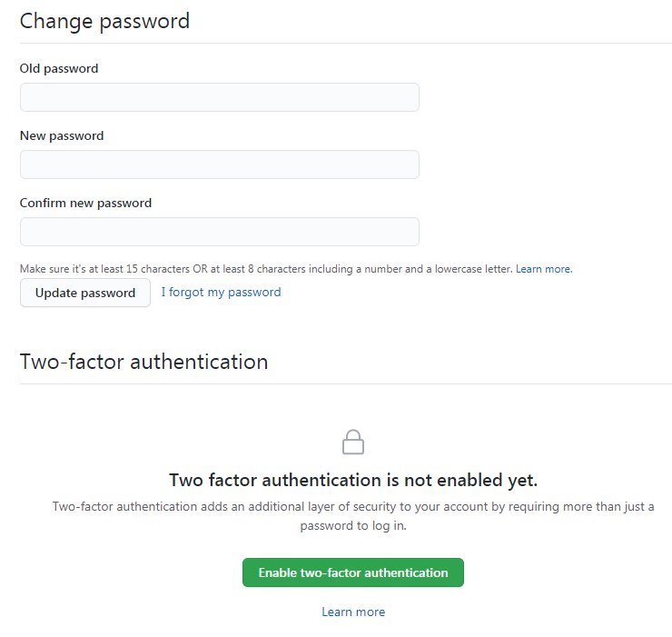Start password recovery via forgot password link
The image size is (672, 637).
221,292
